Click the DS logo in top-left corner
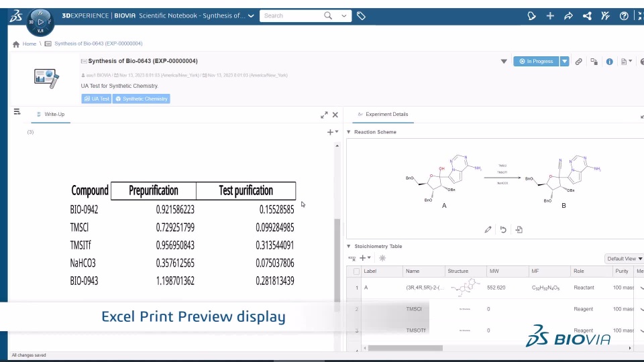Image resolution: width=644 pixels, height=362 pixels. click(16, 16)
